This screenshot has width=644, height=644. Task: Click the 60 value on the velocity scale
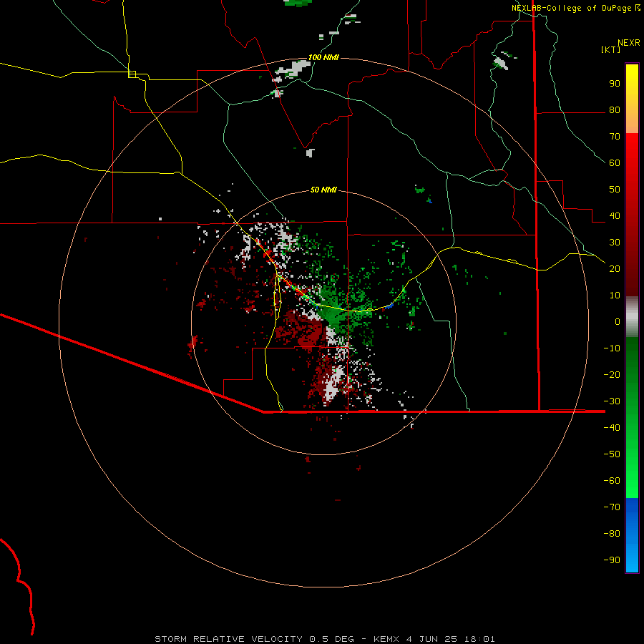[x=615, y=163]
